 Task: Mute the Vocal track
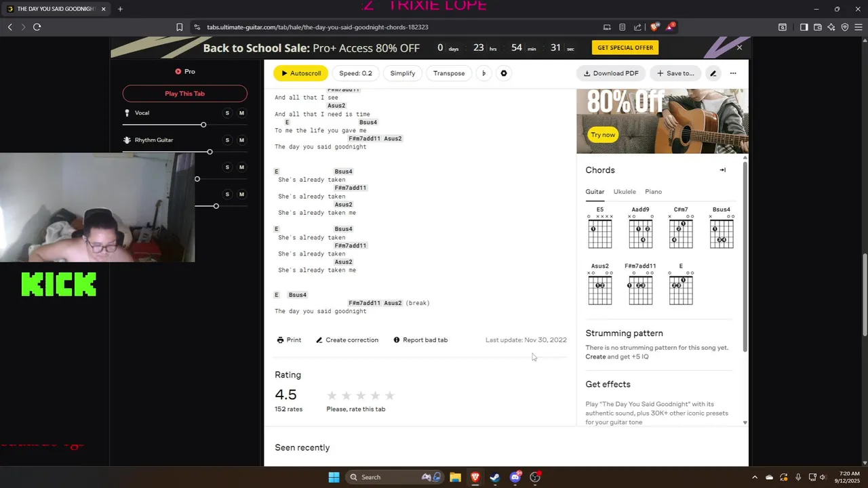pos(241,113)
